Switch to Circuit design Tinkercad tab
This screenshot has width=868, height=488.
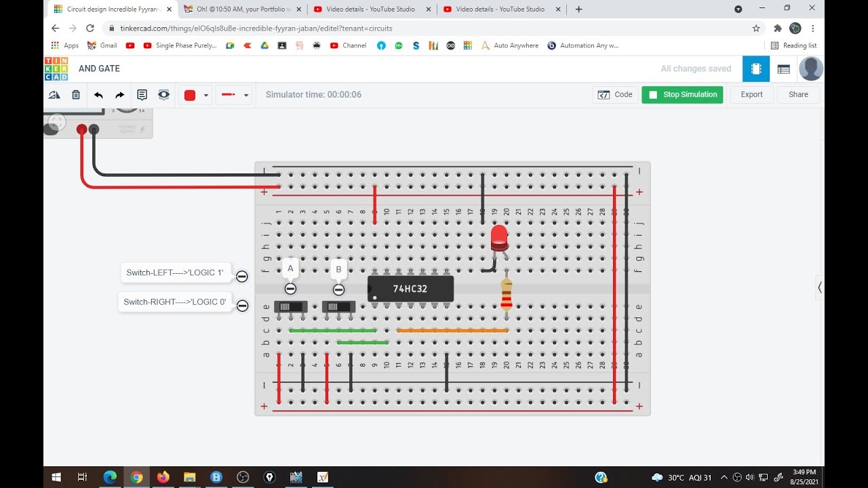(x=111, y=9)
